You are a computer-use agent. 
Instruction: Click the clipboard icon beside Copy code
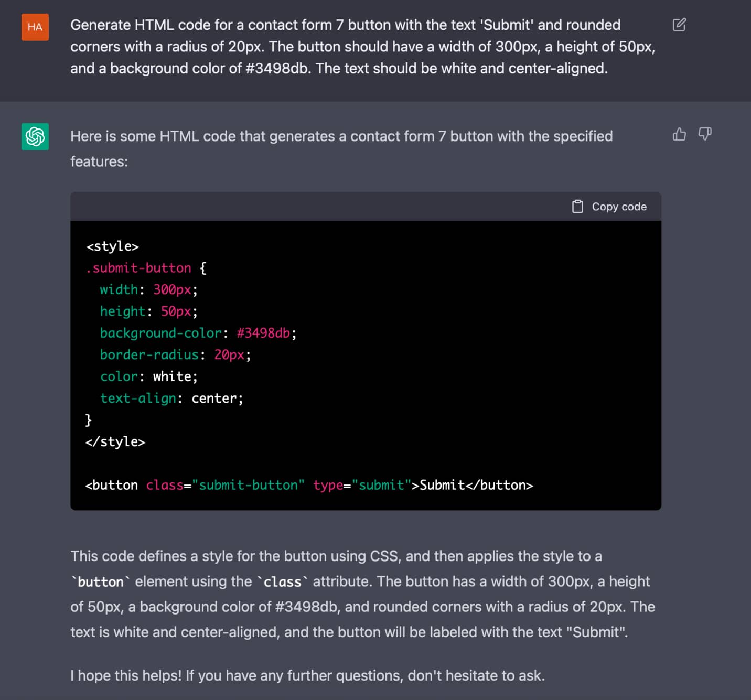pyautogui.click(x=577, y=207)
